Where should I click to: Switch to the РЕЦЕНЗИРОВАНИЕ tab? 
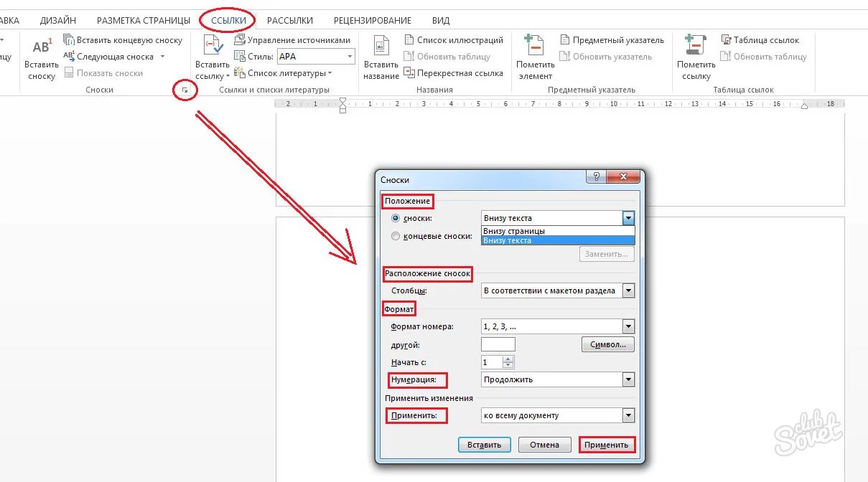point(373,21)
